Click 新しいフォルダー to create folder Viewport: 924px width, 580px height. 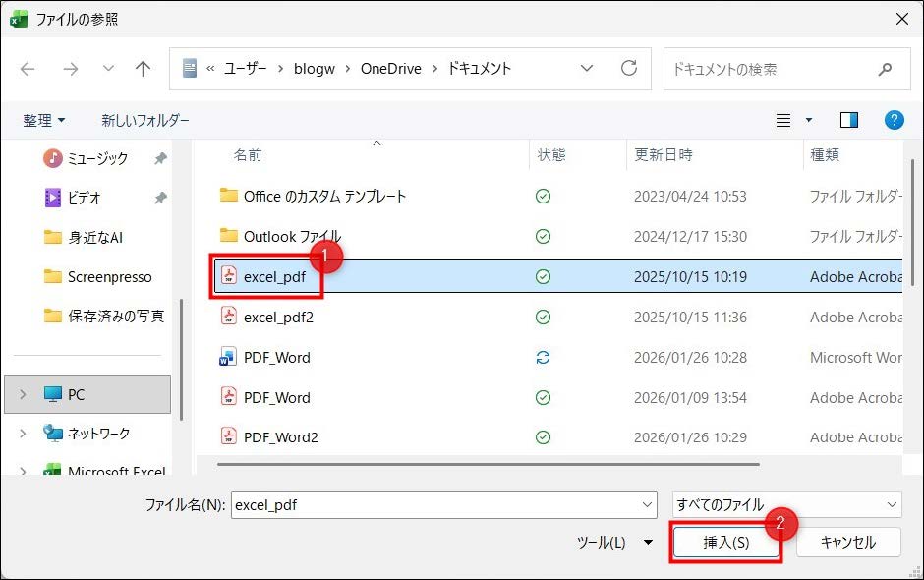(x=145, y=120)
